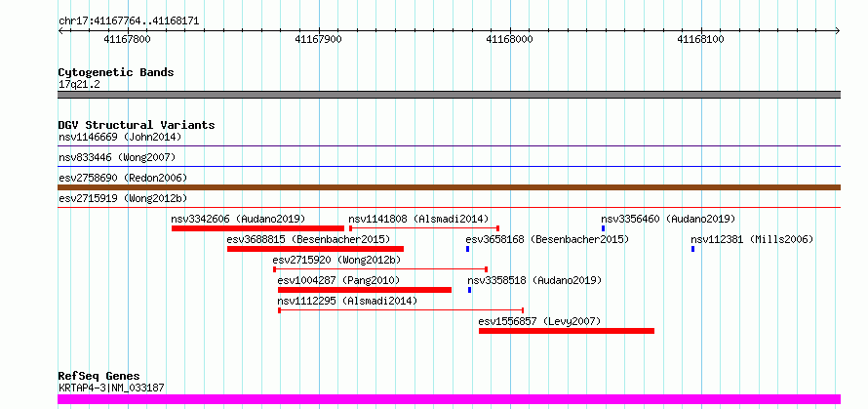Click the chr17:41167764..41168171 region label
The height and width of the screenshot is (409, 868).
coord(129,21)
